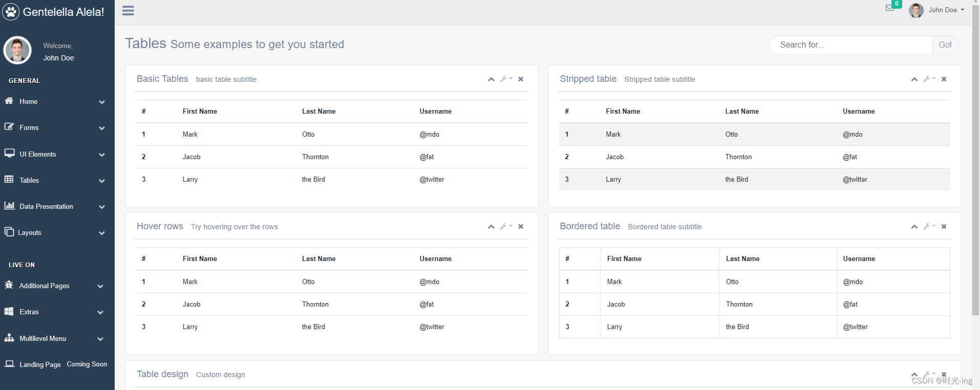980x390 pixels.
Task: Click the Forms edit icon in the sidebar
Action: point(9,126)
